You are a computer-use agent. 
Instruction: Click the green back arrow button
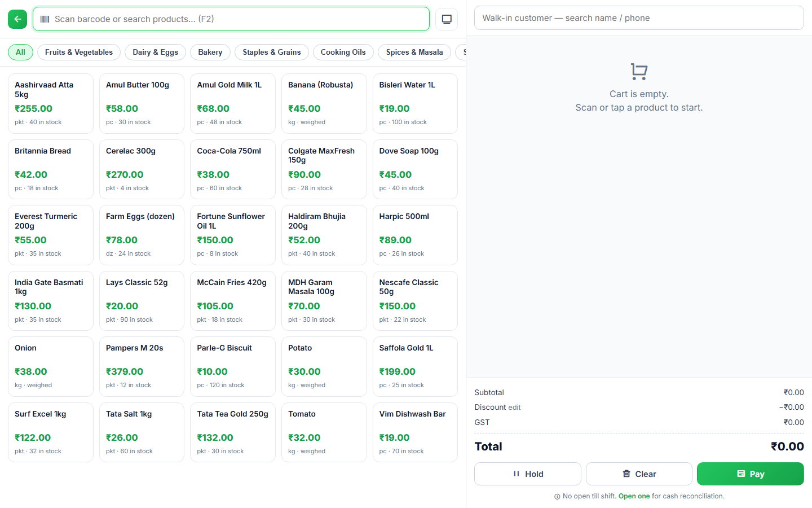(17, 19)
